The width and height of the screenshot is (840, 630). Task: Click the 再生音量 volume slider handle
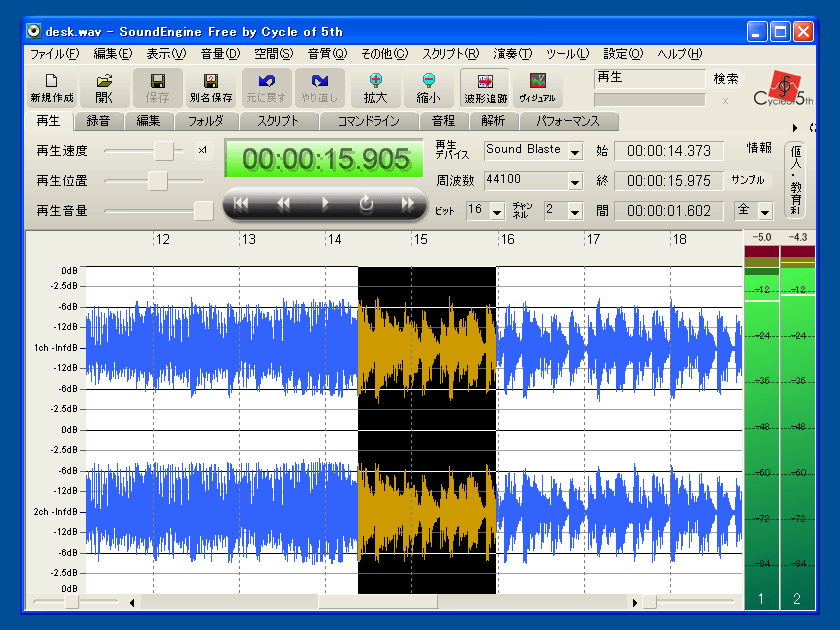point(204,211)
